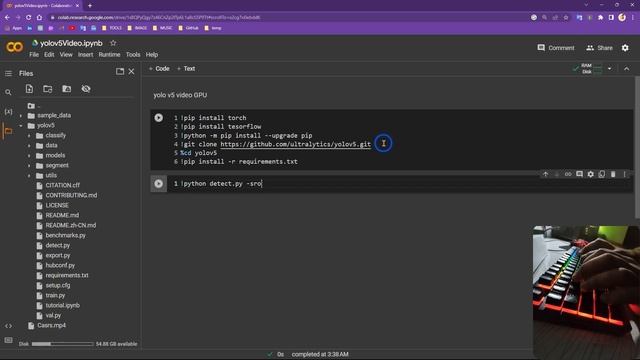Expand the utils folder
The width and height of the screenshot is (640, 360).
point(29,176)
